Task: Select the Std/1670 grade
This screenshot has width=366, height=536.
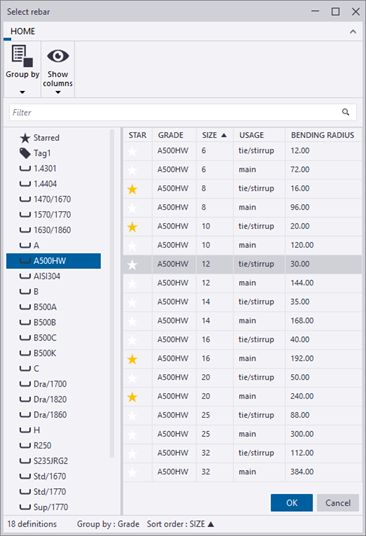Action: [43, 476]
